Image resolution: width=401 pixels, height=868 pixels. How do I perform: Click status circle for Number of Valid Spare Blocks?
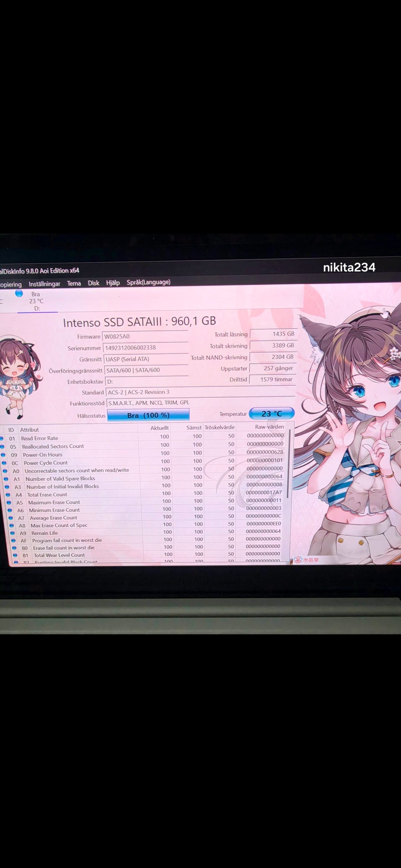[x=6, y=479]
